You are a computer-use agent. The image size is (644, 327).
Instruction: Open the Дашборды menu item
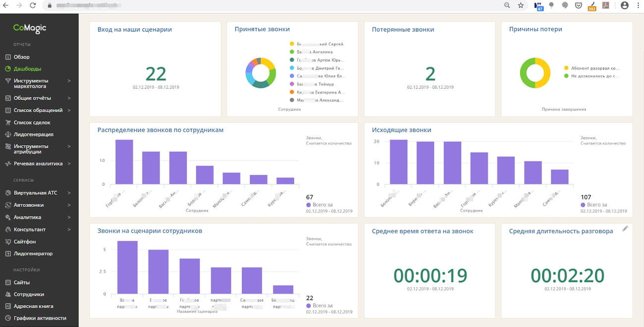27,69
